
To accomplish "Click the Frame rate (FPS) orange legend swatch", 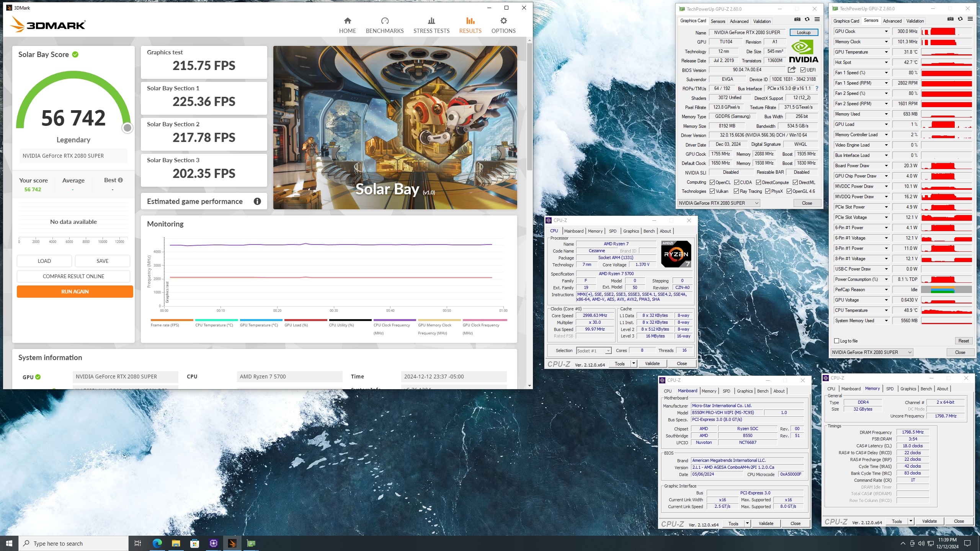I will [x=172, y=320].
